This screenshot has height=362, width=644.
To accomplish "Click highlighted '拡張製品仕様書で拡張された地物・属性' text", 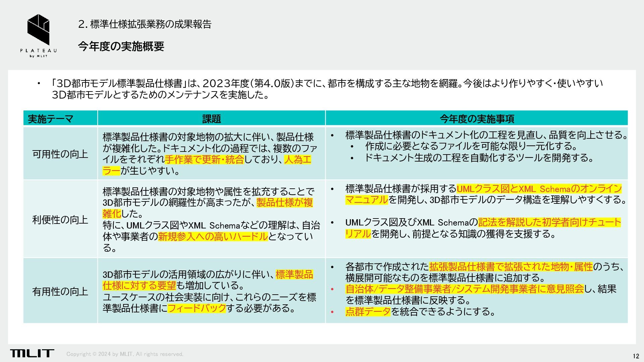I will pos(511,267).
